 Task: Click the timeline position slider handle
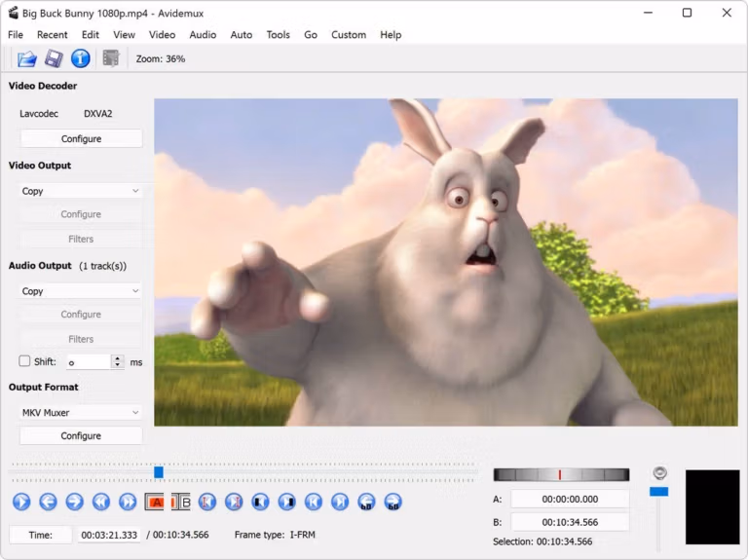pos(159,472)
